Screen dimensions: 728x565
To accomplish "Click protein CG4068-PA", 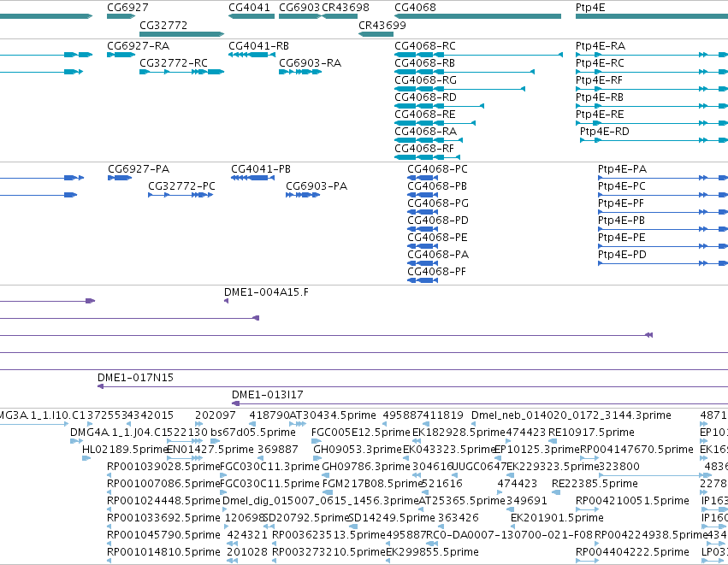I will pyautogui.click(x=423, y=263).
